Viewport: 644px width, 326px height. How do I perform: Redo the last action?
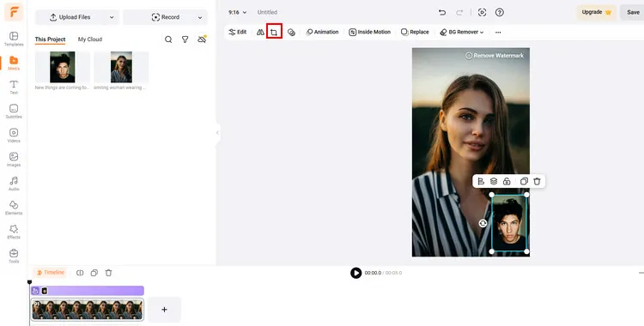(x=459, y=12)
